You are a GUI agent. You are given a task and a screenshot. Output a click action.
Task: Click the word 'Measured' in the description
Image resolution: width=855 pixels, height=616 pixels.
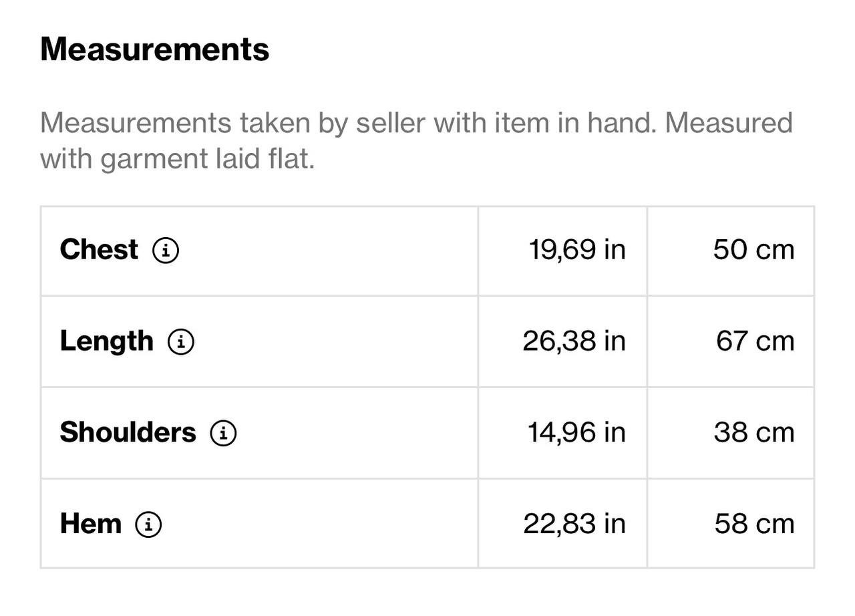[x=729, y=123]
